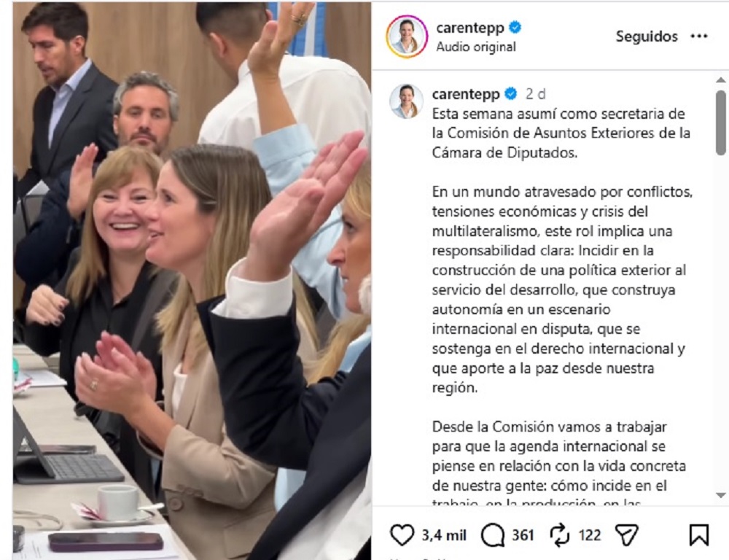Screen dimensions: 729x560
Task: Open the 122 reposts count
Action: 590,535
